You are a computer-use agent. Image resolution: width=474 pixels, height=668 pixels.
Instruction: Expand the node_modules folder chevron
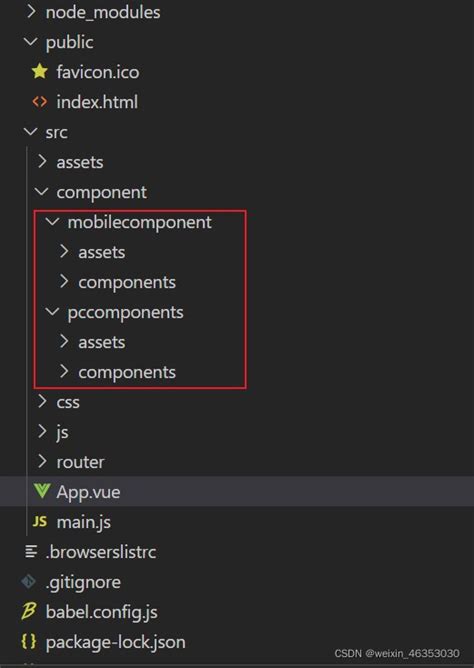tap(31, 12)
